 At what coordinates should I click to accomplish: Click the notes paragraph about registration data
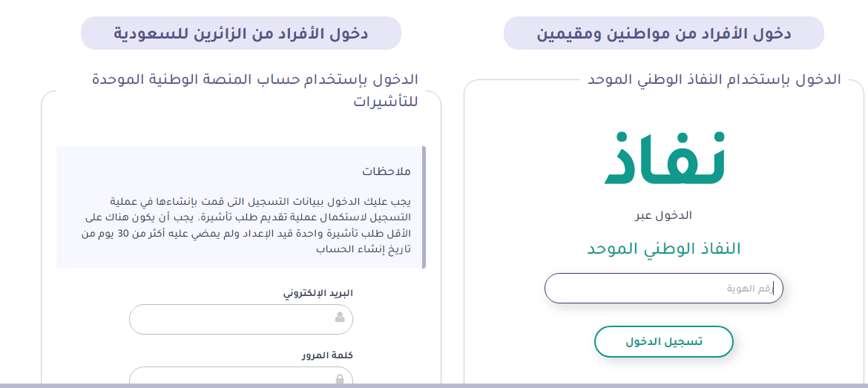pyautogui.click(x=246, y=225)
